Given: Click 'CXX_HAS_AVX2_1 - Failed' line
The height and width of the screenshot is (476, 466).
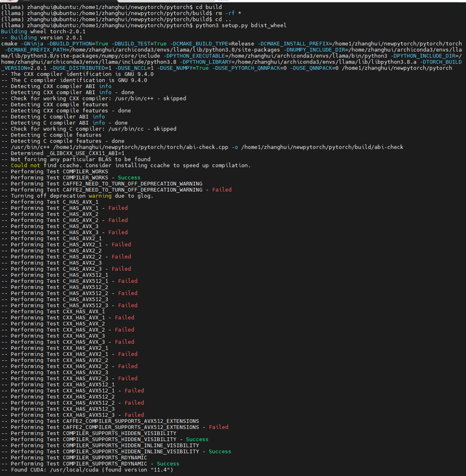Looking at the screenshot, I should 69,354.
